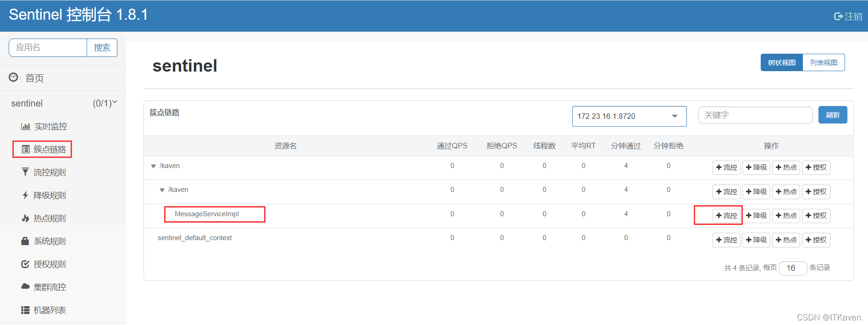Click the 分钟通过 column header
Screen dimensions: 868x325
point(626,146)
